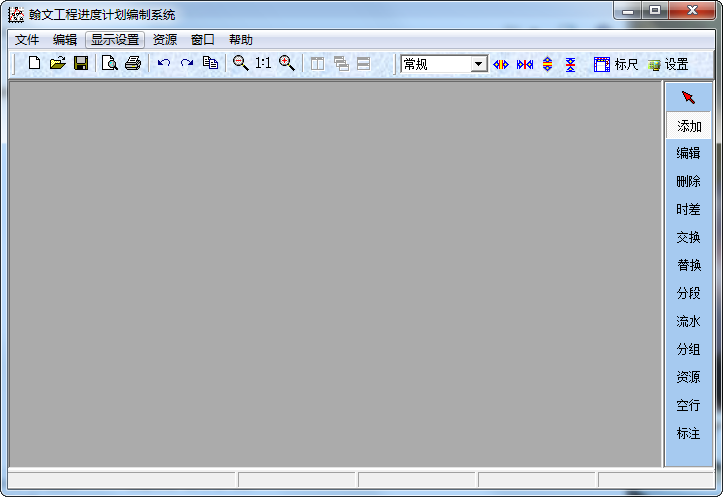Select 删除 in the side panel
The height and width of the screenshot is (497, 723).
click(688, 181)
